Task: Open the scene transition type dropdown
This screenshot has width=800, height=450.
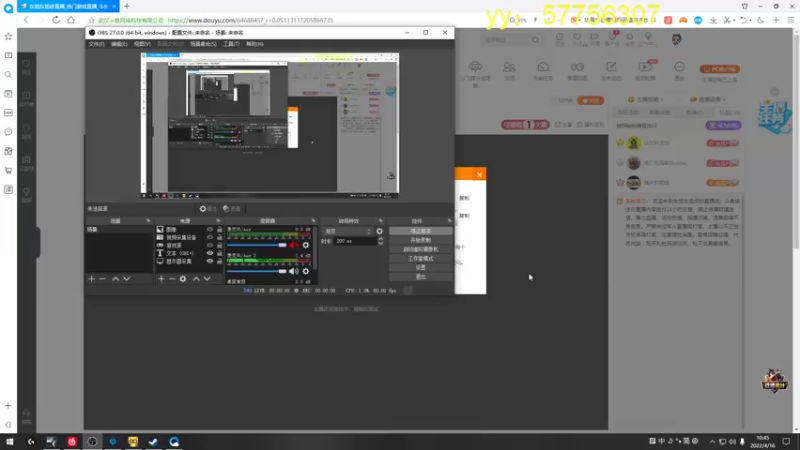Action: (347, 231)
